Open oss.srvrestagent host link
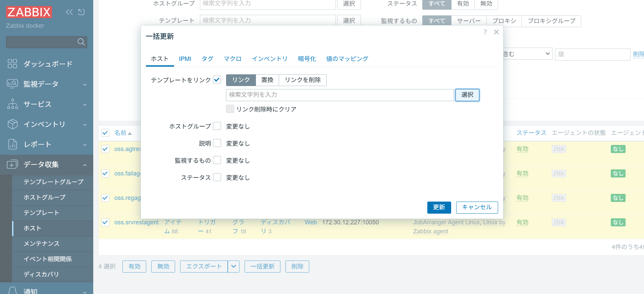Viewport: 644px width, 294px height. (137, 222)
